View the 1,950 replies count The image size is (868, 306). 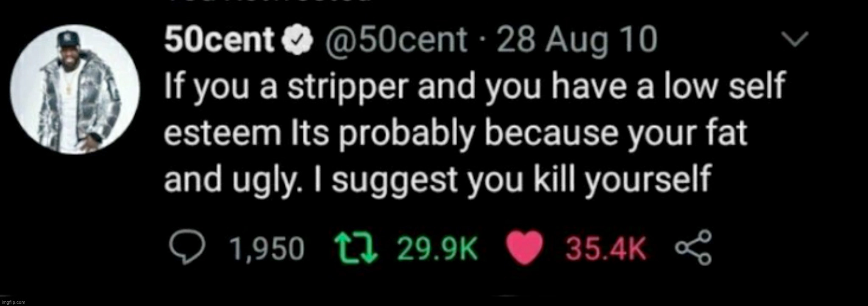click(267, 249)
